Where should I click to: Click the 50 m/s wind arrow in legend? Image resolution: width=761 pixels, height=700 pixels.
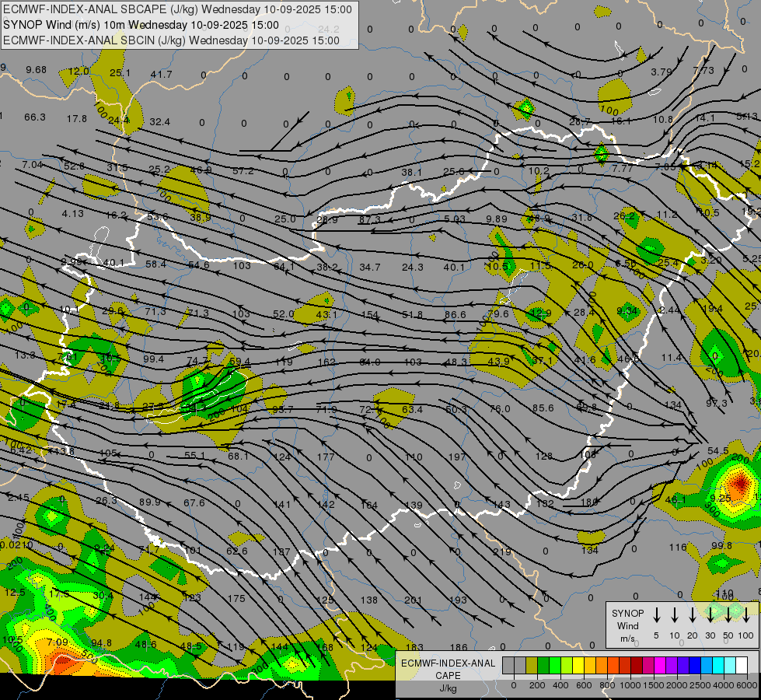[728, 614]
